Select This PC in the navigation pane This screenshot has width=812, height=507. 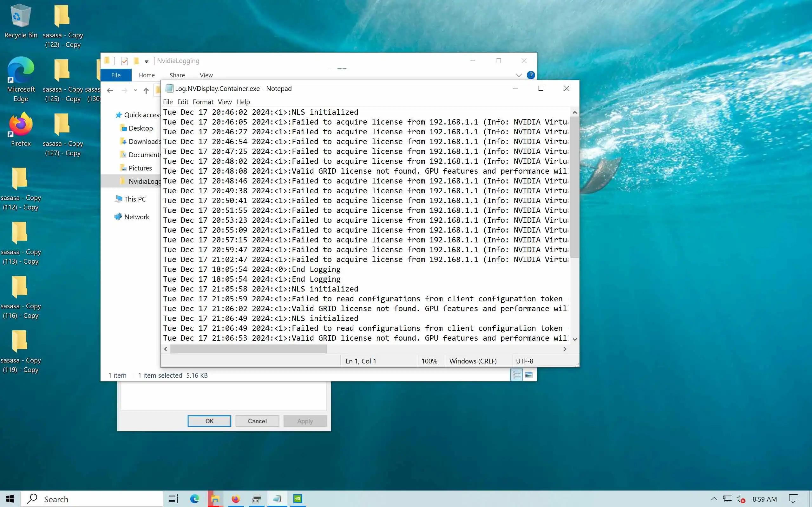(135, 199)
